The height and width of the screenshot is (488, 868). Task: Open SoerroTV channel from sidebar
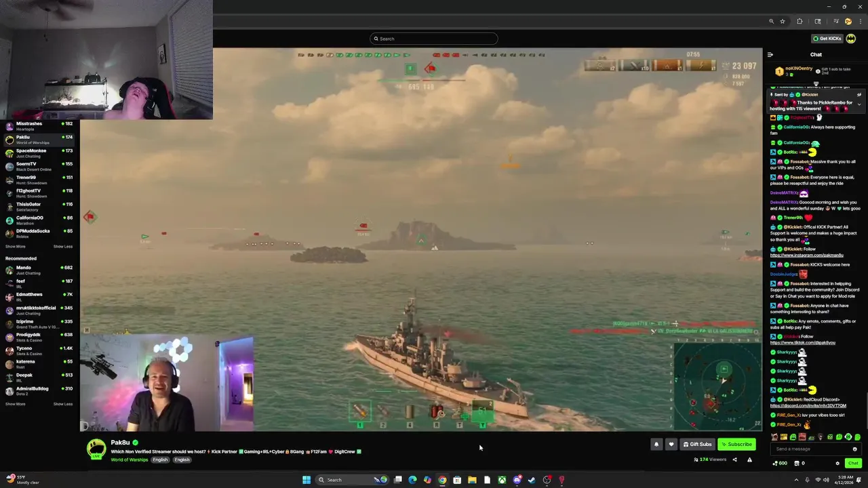click(39, 166)
